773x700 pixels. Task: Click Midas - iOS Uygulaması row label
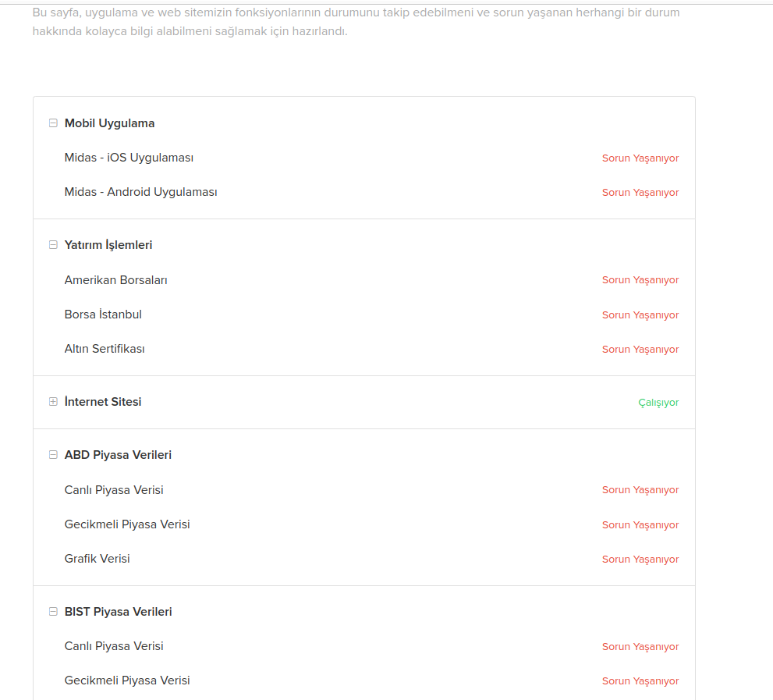(129, 158)
